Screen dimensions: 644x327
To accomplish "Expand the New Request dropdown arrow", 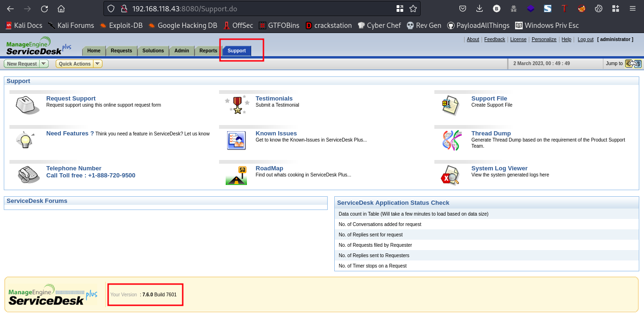I will point(44,64).
